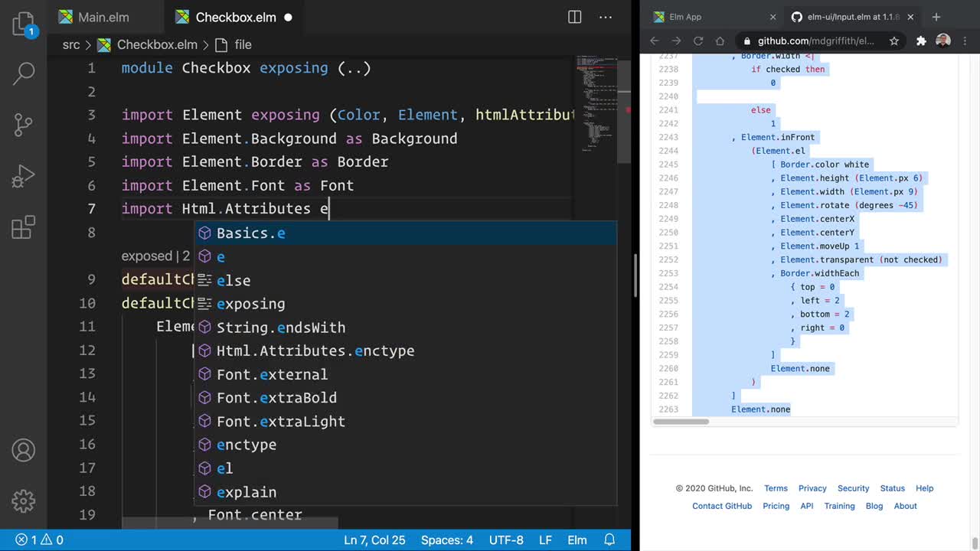This screenshot has height=551, width=980.
Task: Click the Pricing link in GitHub footer
Action: (776, 506)
